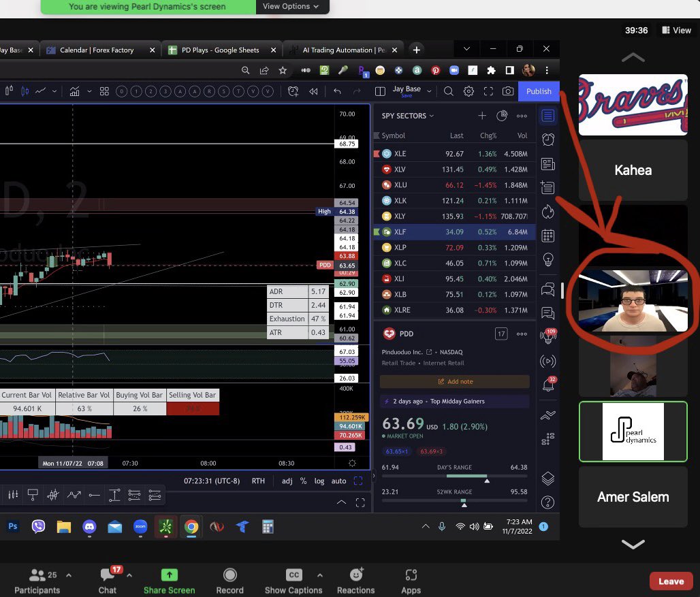Click the Day's Range slider marker

tap(487, 481)
